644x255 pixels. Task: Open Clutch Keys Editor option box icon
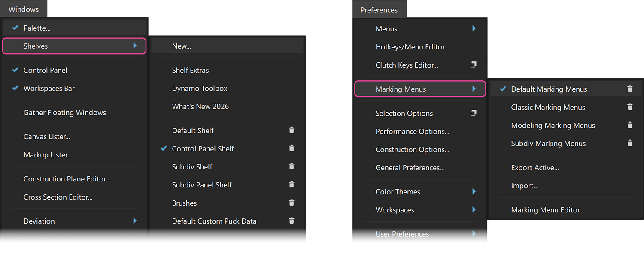(x=474, y=65)
